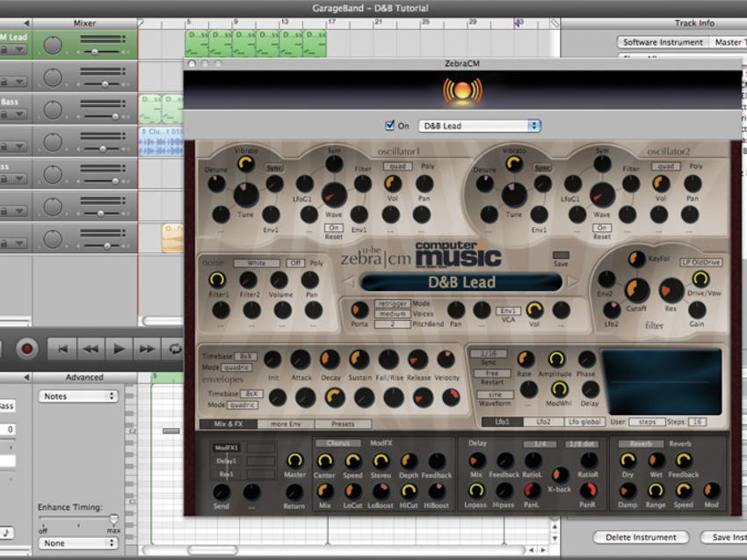This screenshot has height=560, width=747.
Task: Open the Presets tab
Action: [x=343, y=424]
